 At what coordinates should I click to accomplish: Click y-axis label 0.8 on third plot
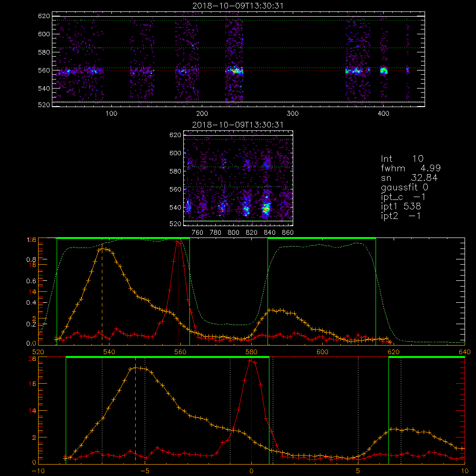[31, 259]
